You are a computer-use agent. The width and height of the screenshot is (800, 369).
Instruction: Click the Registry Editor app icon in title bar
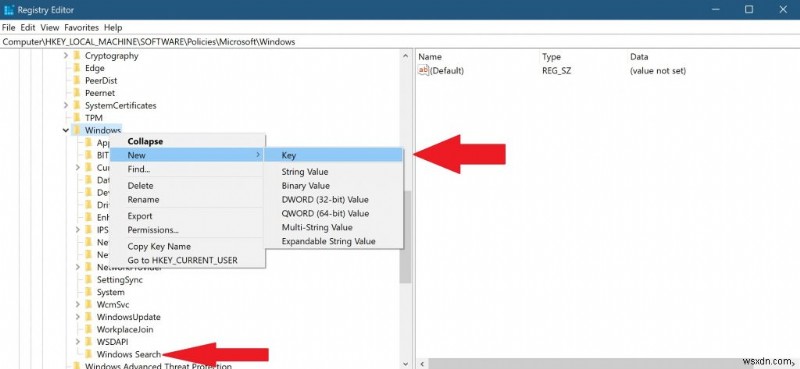[x=9, y=10]
